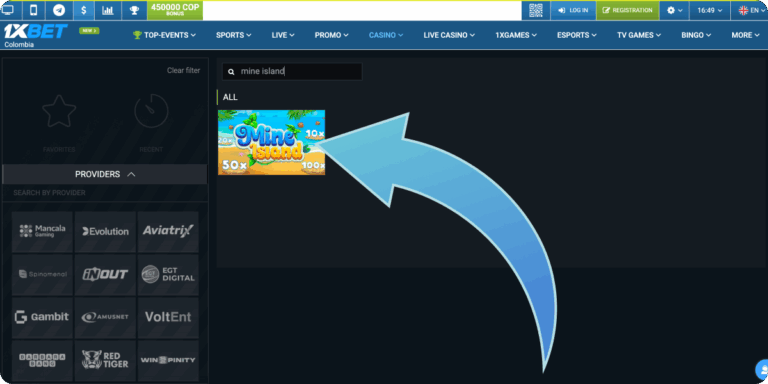Filter by Amusnet provider
This screenshot has width=768, height=384.
pyautogui.click(x=105, y=317)
